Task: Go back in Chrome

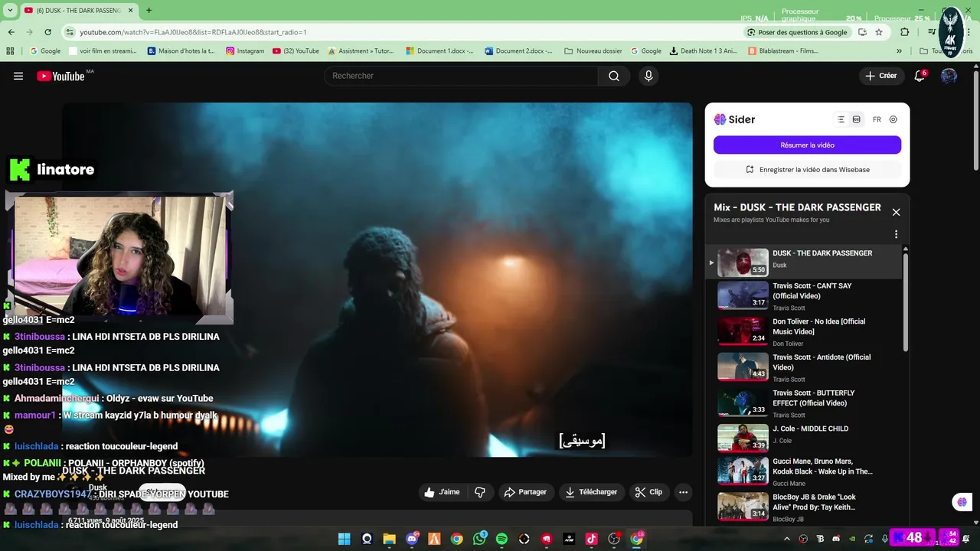Action: click(11, 32)
